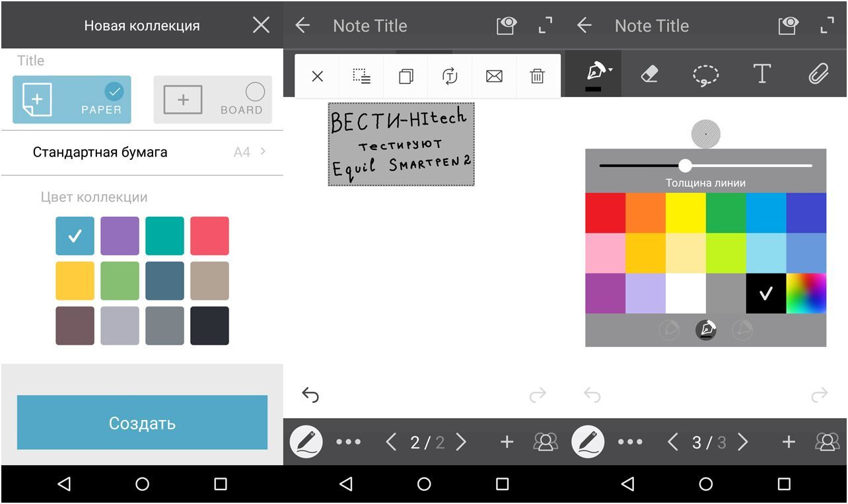Share selection via the envelope icon
The height and width of the screenshot is (504, 848).
pos(494,77)
